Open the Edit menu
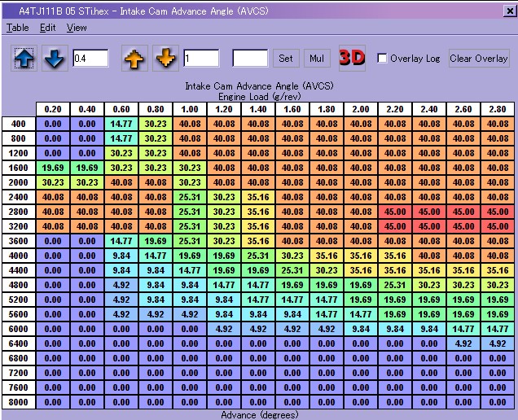Image resolution: width=518 pixels, height=420 pixels. pyautogui.click(x=48, y=28)
